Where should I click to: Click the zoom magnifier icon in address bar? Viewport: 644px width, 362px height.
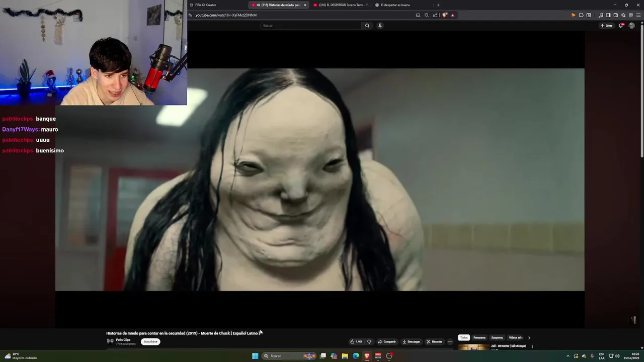coord(427,15)
